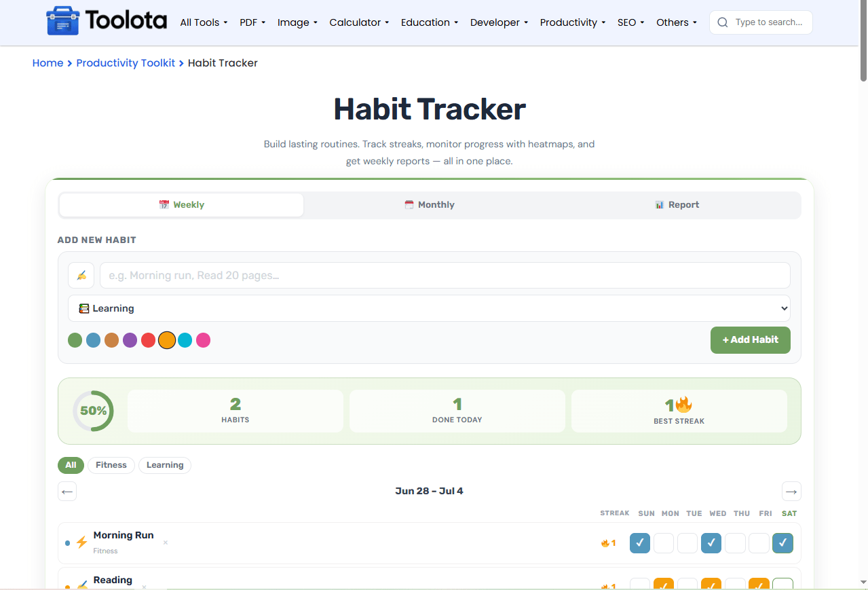Switch to the Monthly tab
Image resolution: width=868 pixels, height=590 pixels.
(429, 205)
